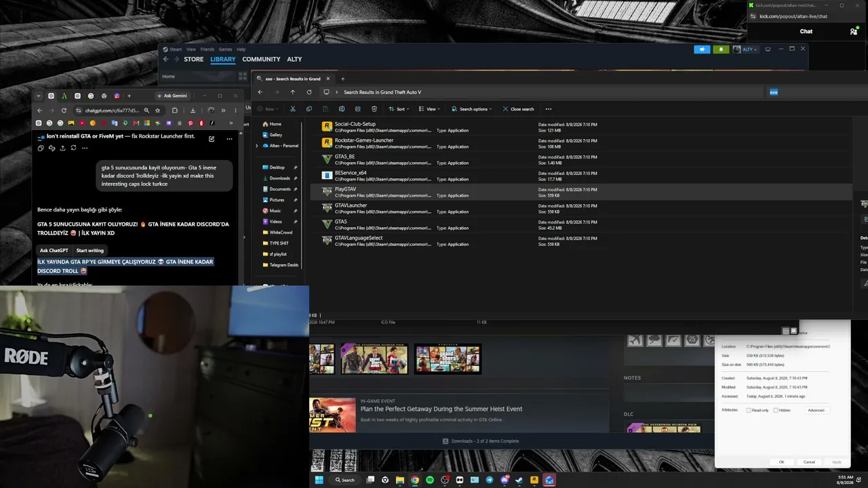Open the Spotify icon on the taskbar
The width and height of the screenshot is (868, 488).
pyautogui.click(x=430, y=480)
